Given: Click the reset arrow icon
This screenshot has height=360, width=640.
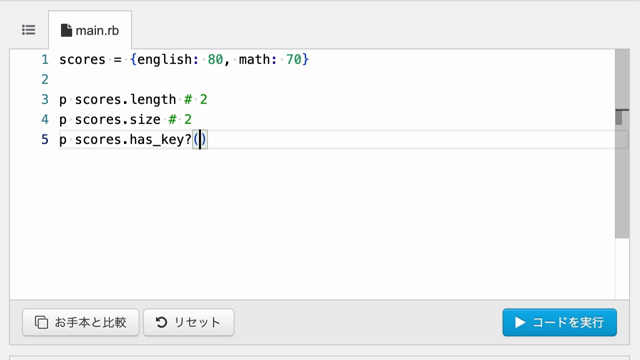Looking at the screenshot, I should coord(161,322).
